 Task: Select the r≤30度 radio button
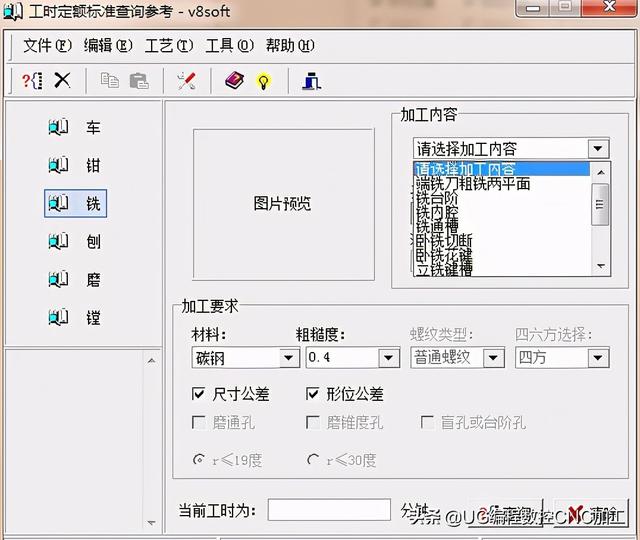coord(313,460)
